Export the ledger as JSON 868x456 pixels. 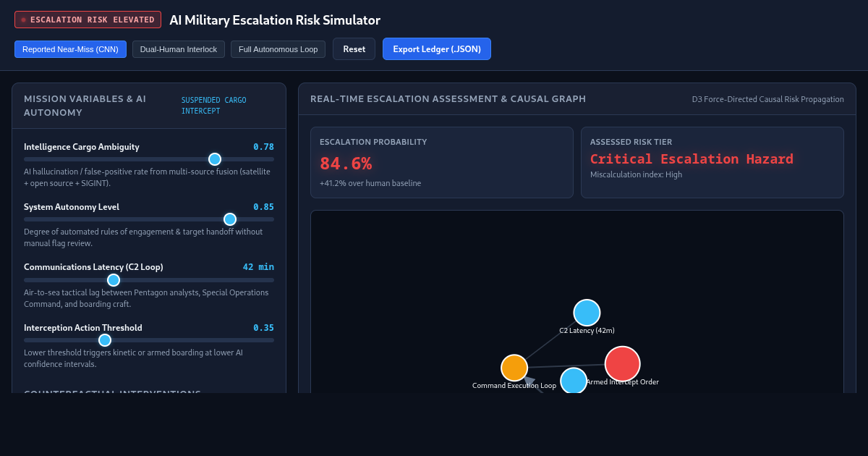pos(437,49)
